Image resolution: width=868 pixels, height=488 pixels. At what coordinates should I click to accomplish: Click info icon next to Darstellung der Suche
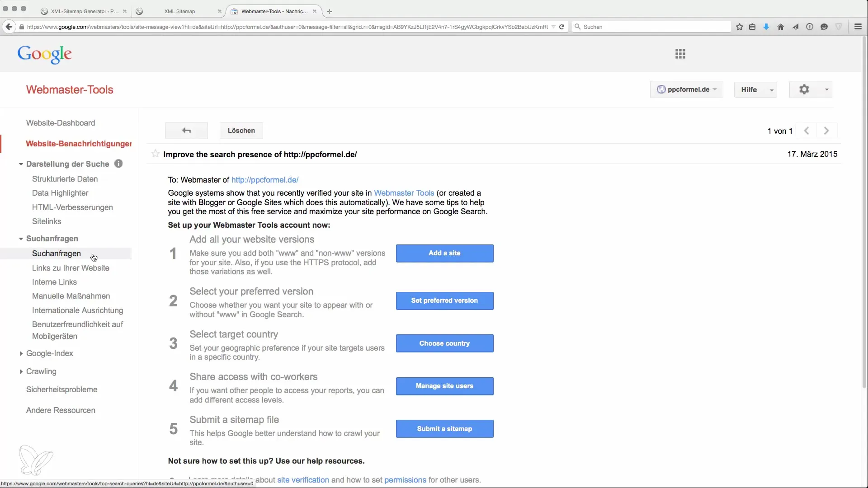(118, 164)
